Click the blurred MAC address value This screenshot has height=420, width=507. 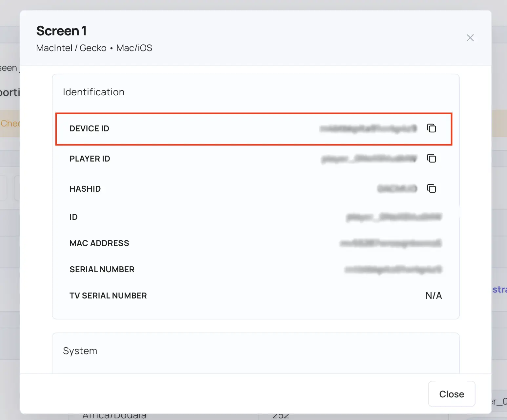click(391, 243)
